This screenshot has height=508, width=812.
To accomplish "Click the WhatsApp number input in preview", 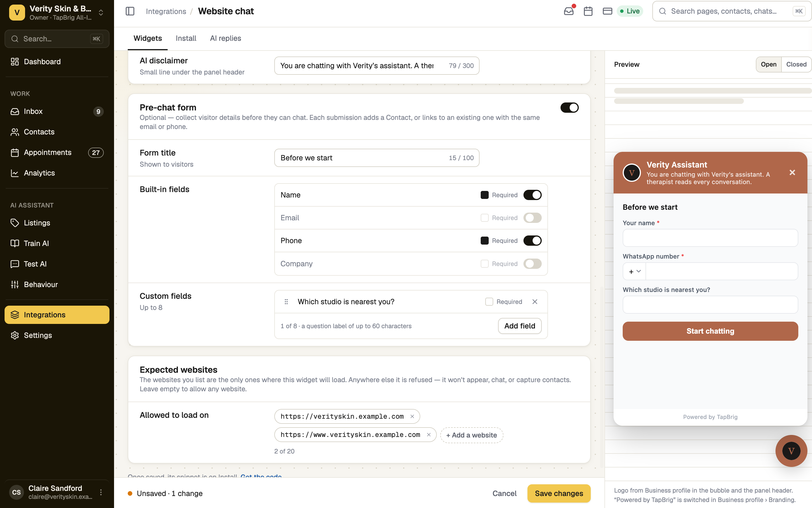I will (x=721, y=271).
